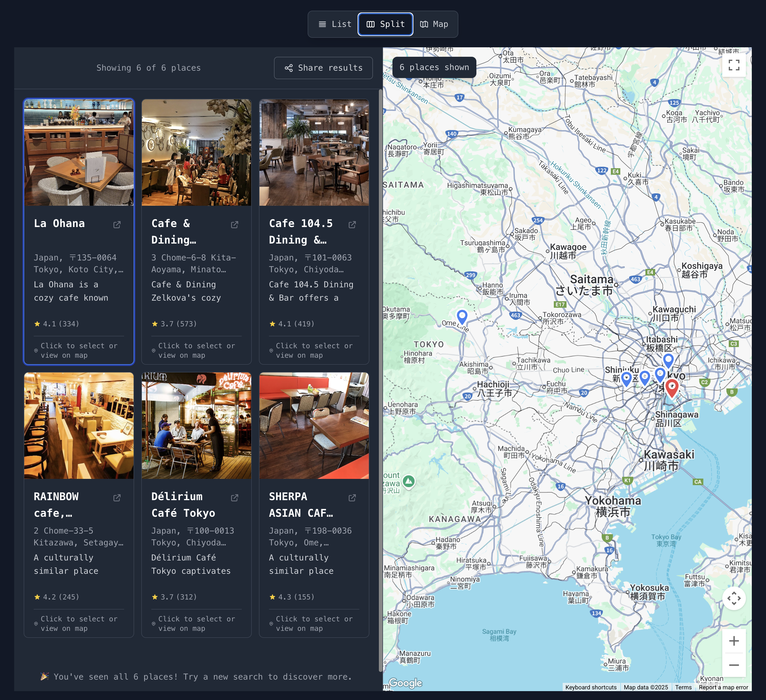Click Report a map error link
766x700 pixels.
(723, 687)
